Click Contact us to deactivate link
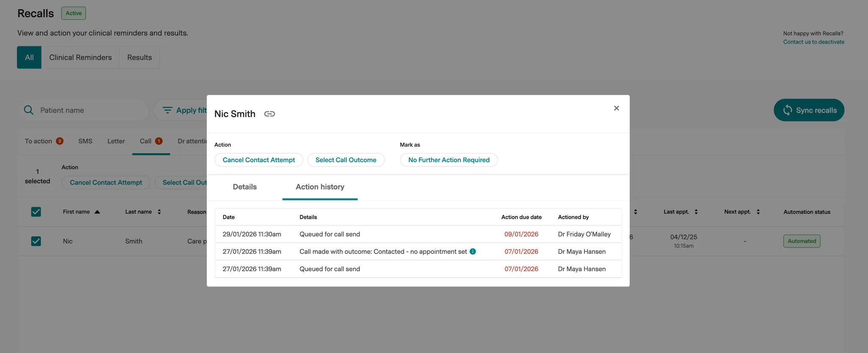Viewport: 868px width, 353px height. [813, 42]
